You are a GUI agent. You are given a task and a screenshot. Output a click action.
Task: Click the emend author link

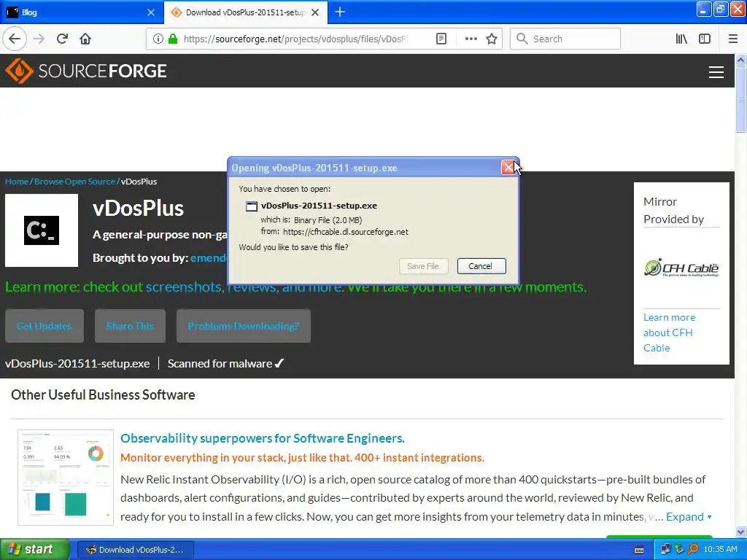tap(208, 257)
